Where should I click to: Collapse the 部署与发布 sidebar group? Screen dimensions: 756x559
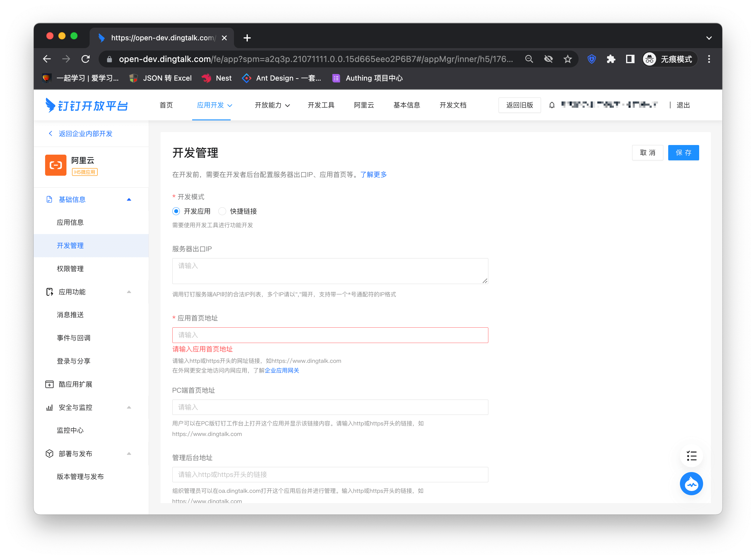[129, 453]
